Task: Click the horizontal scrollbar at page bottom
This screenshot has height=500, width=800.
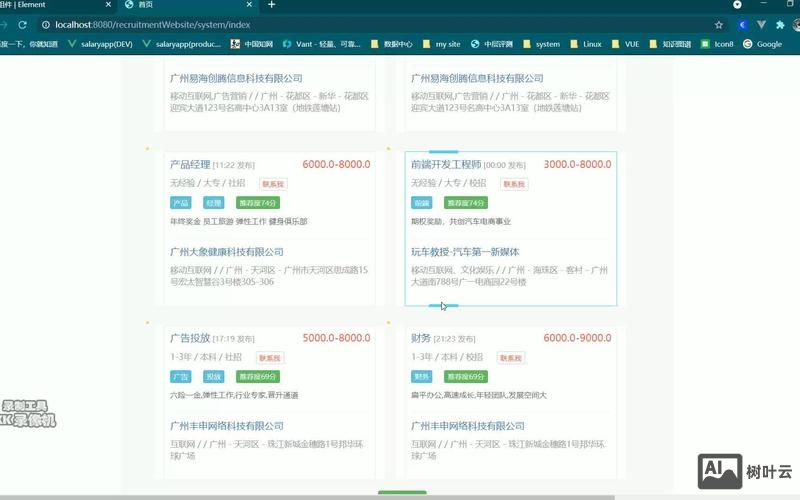Action: pos(307,497)
